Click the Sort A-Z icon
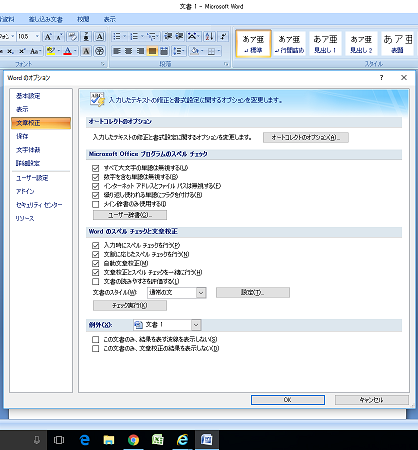The width and height of the screenshot is (418, 450). point(209,36)
